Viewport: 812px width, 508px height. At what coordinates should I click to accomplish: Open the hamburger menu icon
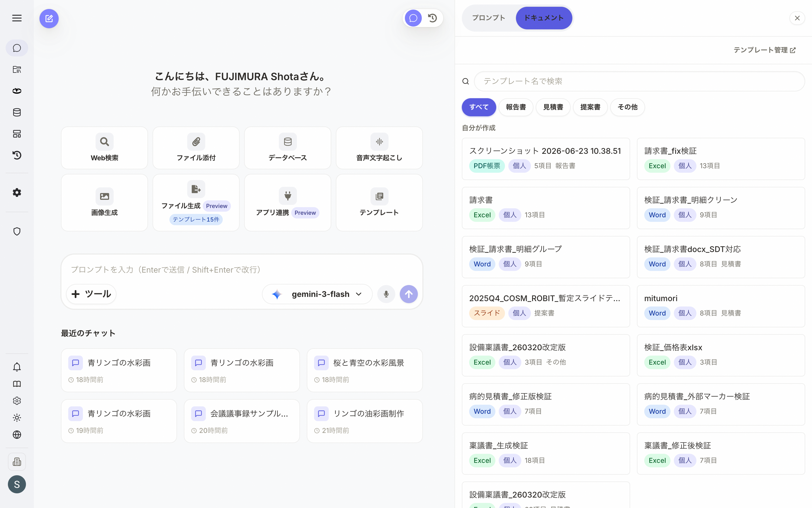[x=17, y=18]
